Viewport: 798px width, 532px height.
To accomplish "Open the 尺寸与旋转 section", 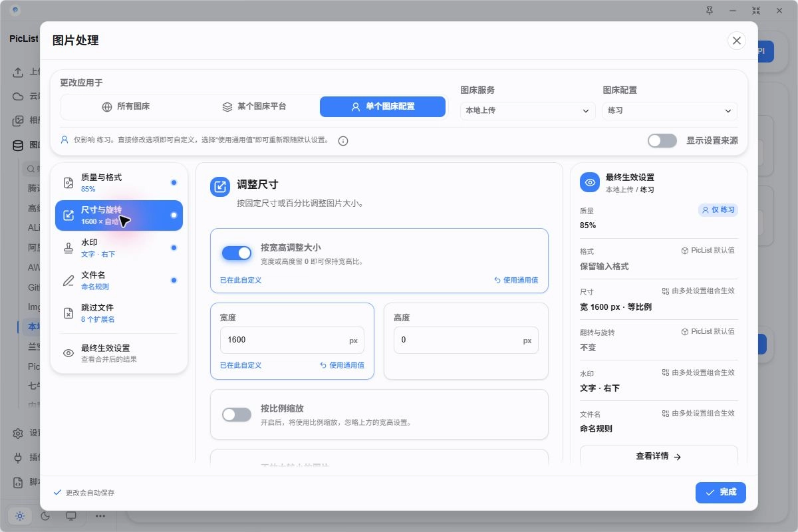I will (119, 215).
